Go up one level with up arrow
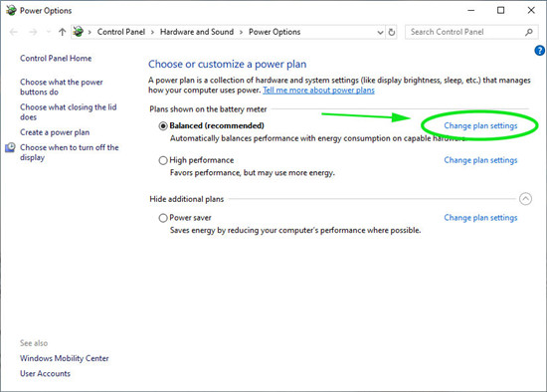 62,32
